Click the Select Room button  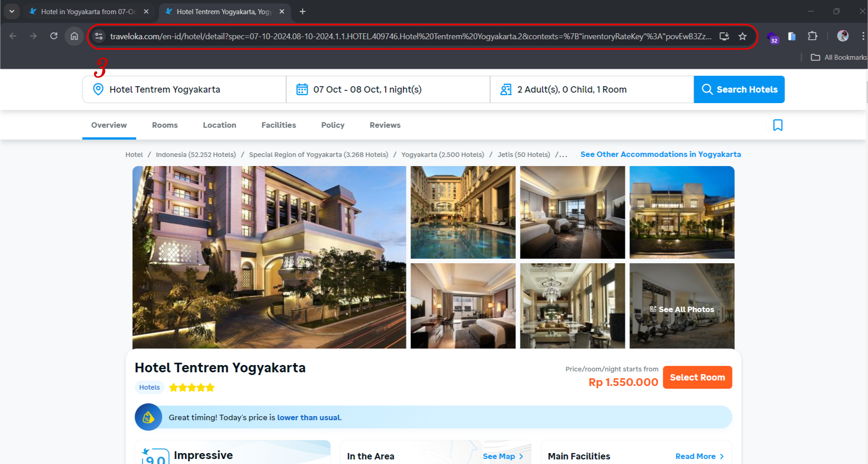pyautogui.click(x=697, y=377)
